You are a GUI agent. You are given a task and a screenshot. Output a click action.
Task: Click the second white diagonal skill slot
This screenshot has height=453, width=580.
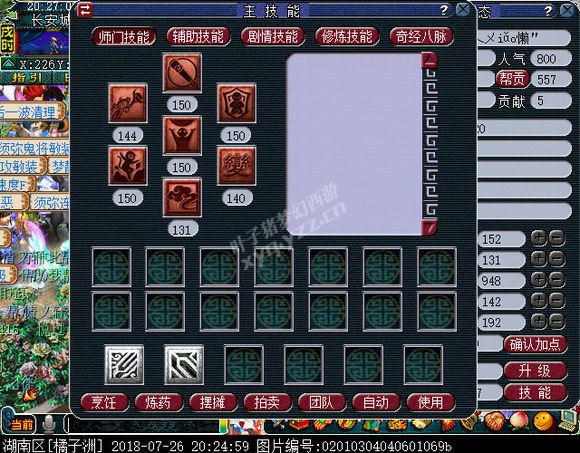(184, 365)
